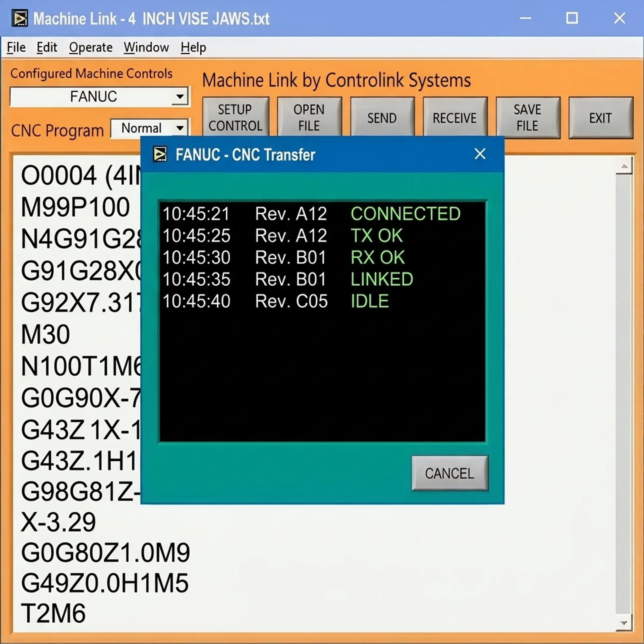The image size is (644, 644).
Task: Click Machine Link by Controlink Systems heading
Action: pyautogui.click(x=336, y=80)
